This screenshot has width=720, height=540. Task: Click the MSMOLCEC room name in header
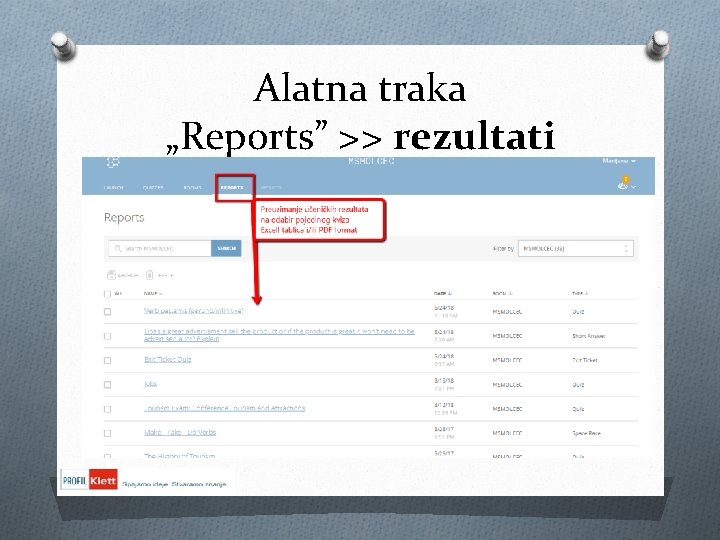(371, 162)
